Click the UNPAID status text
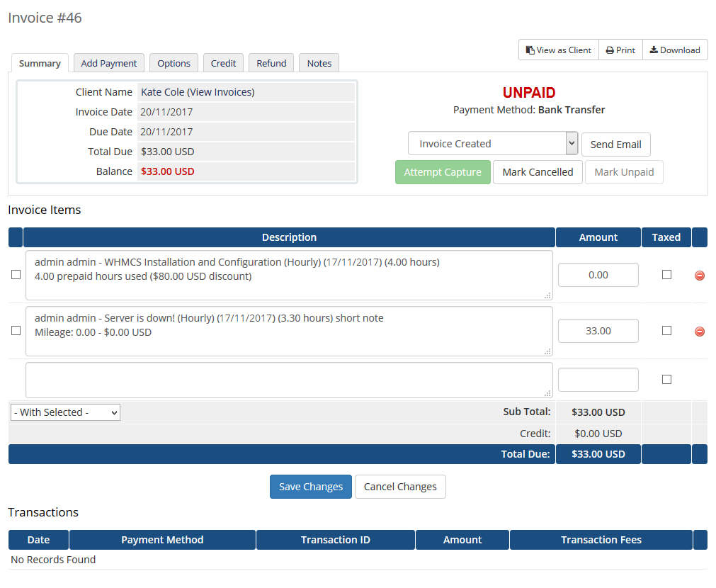 [x=529, y=93]
